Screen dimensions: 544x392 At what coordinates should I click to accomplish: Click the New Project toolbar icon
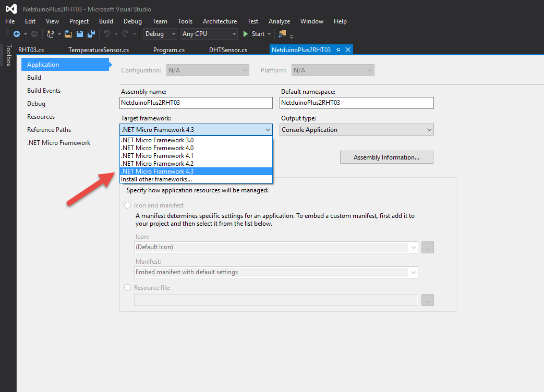pos(50,34)
